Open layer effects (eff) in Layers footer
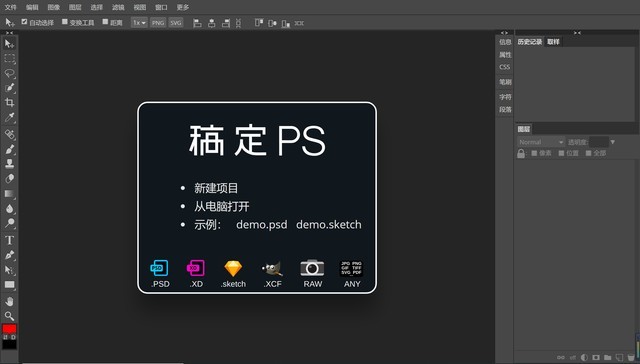This screenshot has width=640, height=364. [573, 357]
